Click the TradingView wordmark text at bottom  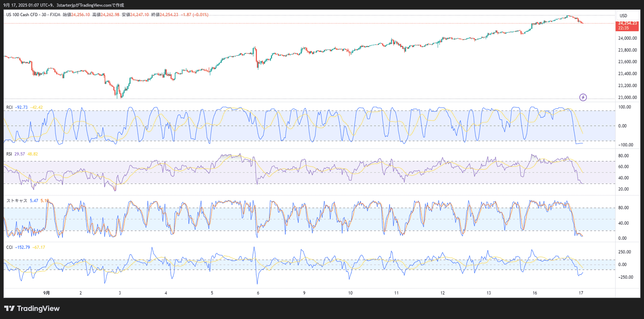(x=38, y=308)
